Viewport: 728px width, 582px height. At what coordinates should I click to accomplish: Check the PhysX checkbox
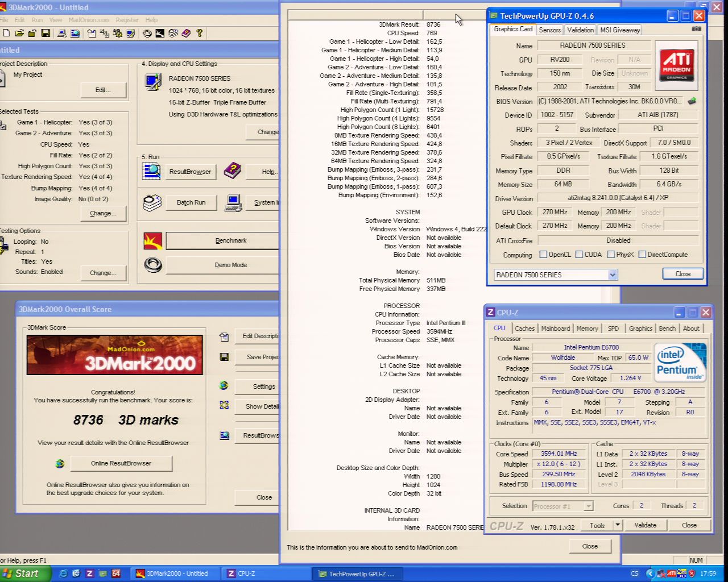pos(611,255)
